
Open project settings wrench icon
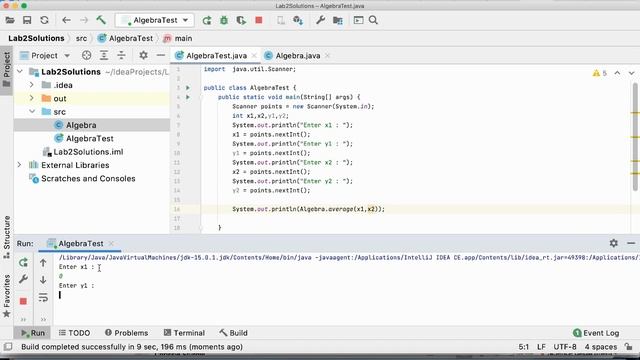tap(320, 20)
